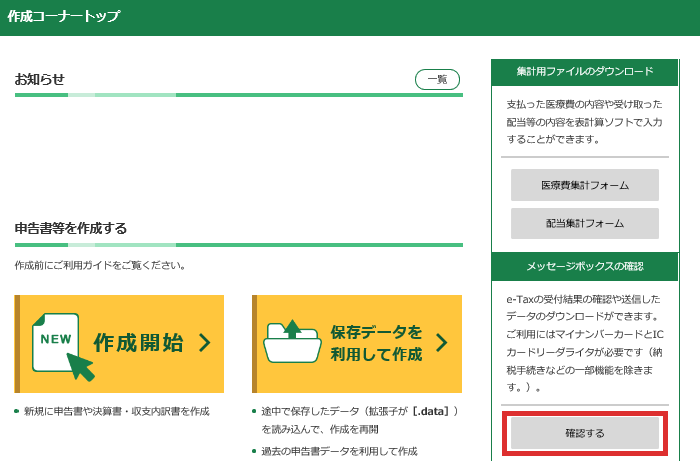Screen dimensions: 700x461
Task: Click the NEW document icon
Action: tap(54, 340)
